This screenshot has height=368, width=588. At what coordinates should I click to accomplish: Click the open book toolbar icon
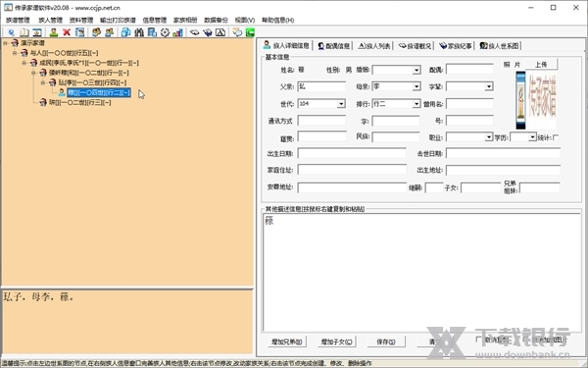point(24,32)
